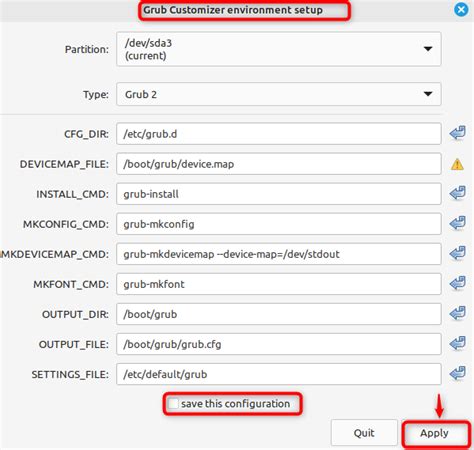Close the dialog with the blue X button
Image resolution: width=474 pixels, height=450 pixels.
(461, 10)
